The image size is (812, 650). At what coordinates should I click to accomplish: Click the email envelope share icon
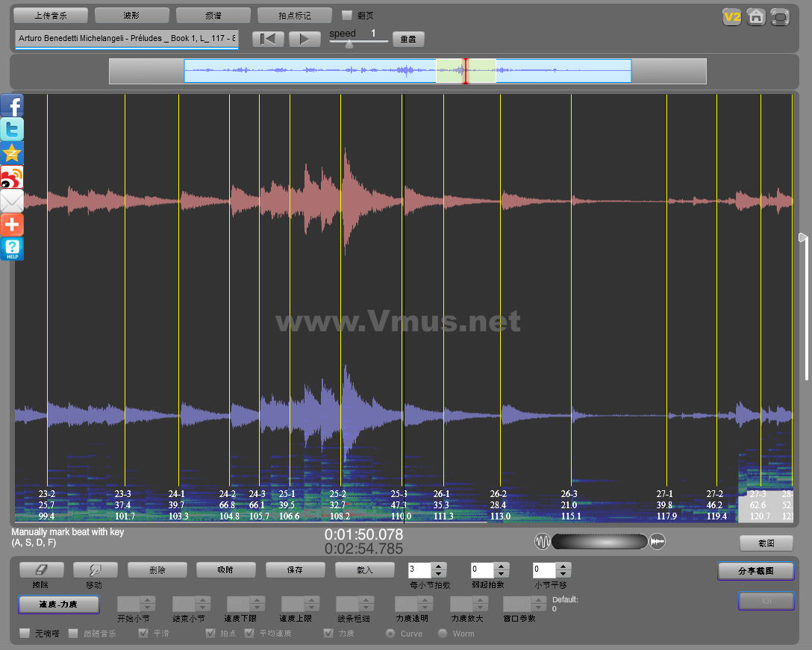click(x=12, y=201)
